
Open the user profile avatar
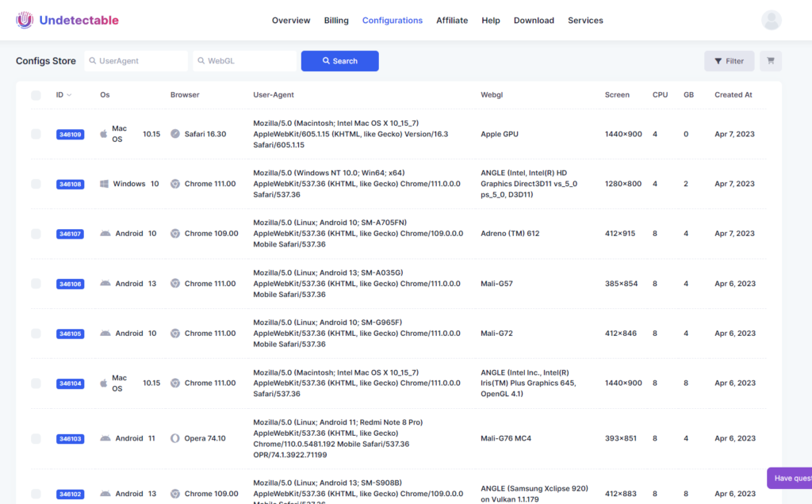tap(771, 20)
